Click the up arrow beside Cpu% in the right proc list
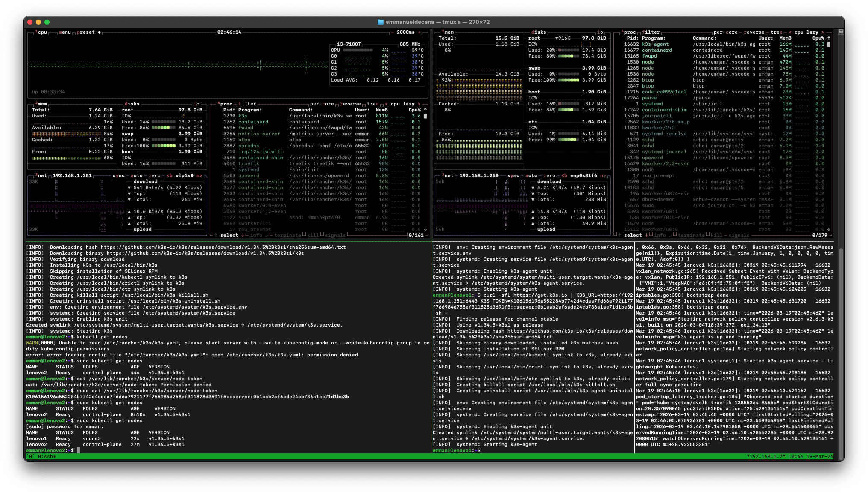The height and width of the screenshot is (493, 868). [x=829, y=38]
